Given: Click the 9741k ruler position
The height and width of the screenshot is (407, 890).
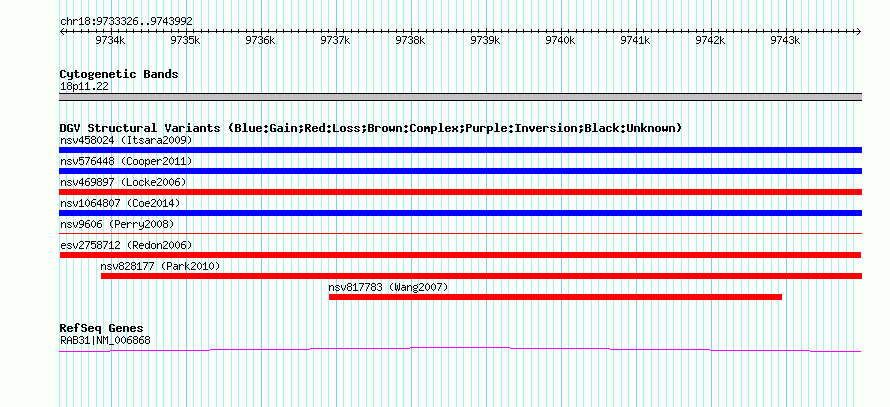Looking at the screenshot, I should [x=635, y=40].
